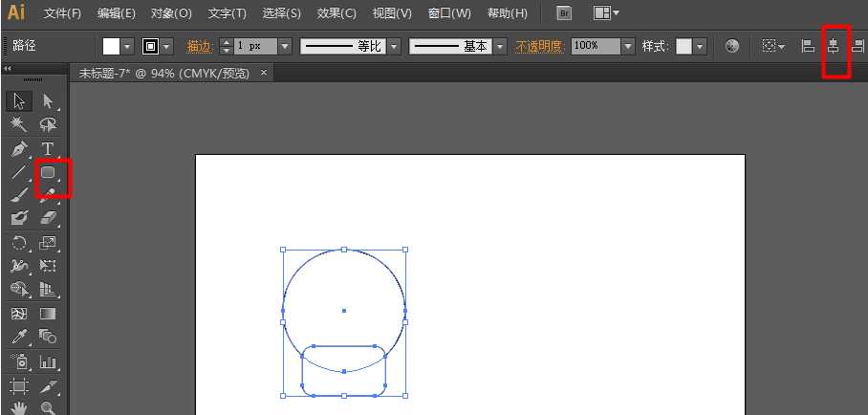The height and width of the screenshot is (415, 868).
Task: Select the Slice tool
Action: tap(48, 385)
